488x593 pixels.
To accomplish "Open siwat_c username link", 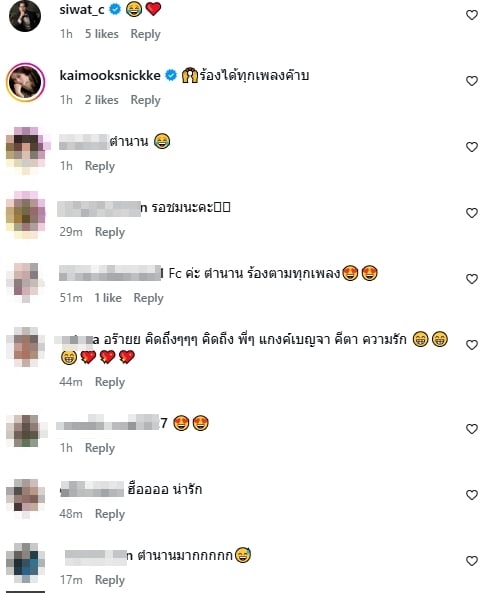I will (82, 9).
